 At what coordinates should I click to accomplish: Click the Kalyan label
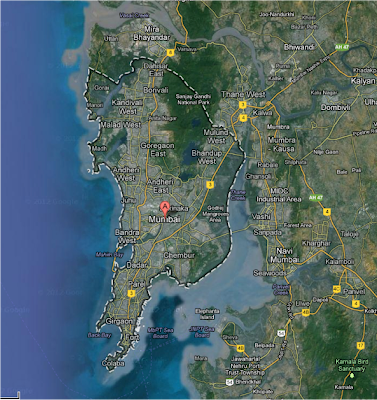[x=363, y=81]
